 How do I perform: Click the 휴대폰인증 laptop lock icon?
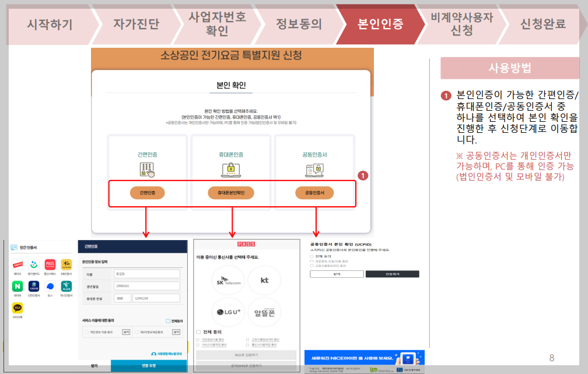pos(231,170)
